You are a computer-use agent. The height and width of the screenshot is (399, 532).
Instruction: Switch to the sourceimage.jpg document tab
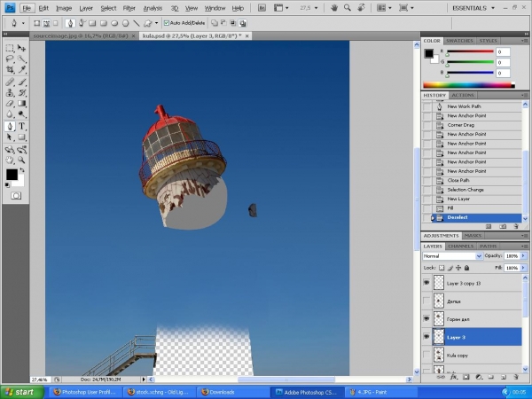pyautogui.click(x=81, y=35)
